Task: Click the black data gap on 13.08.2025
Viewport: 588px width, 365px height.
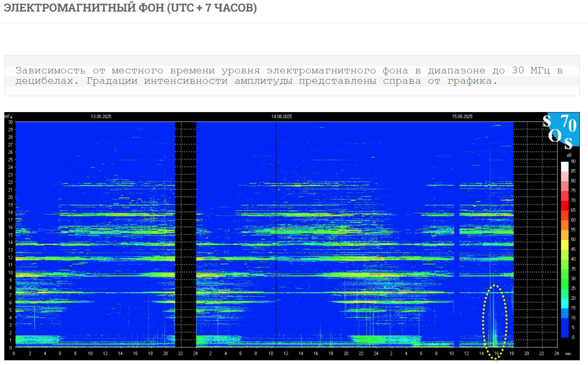Action: point(186,234)
